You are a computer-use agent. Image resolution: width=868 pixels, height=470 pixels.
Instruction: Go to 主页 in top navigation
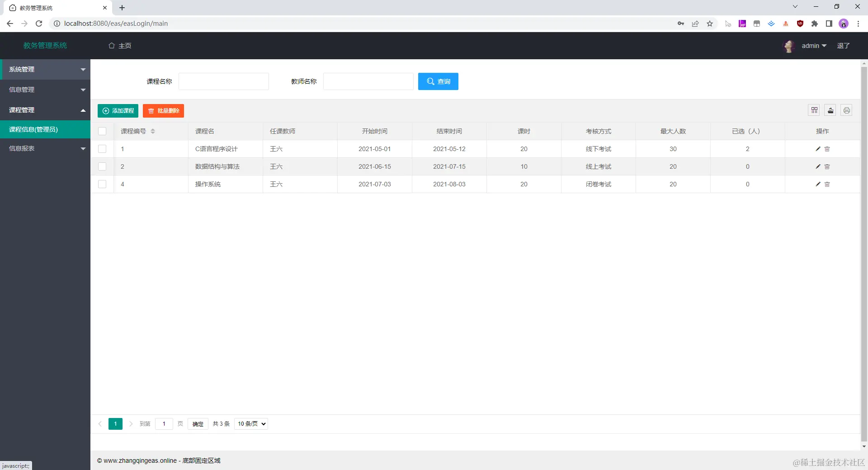(120, 46)
